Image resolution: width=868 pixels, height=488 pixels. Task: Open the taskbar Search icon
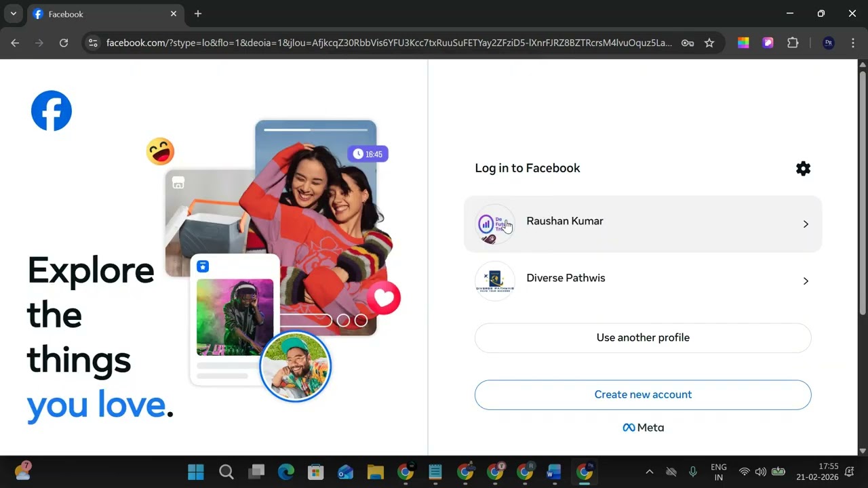(x=226, y=472)
